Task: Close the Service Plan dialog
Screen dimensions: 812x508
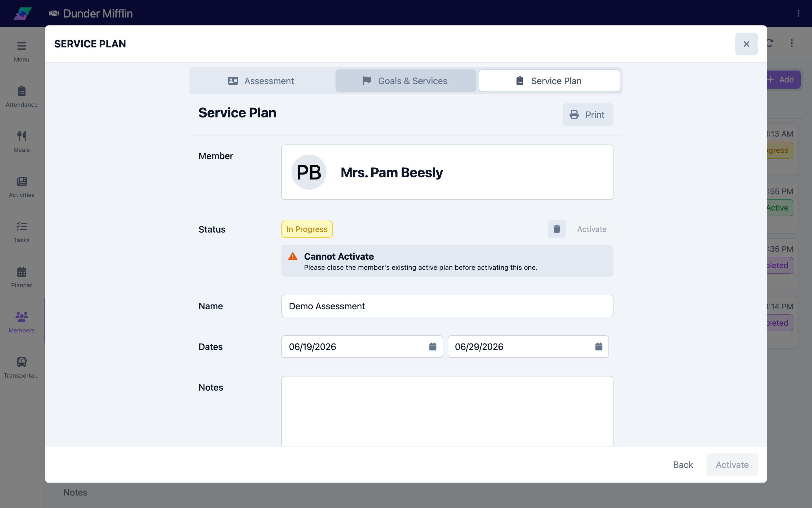Action: [x=746, y=44]
